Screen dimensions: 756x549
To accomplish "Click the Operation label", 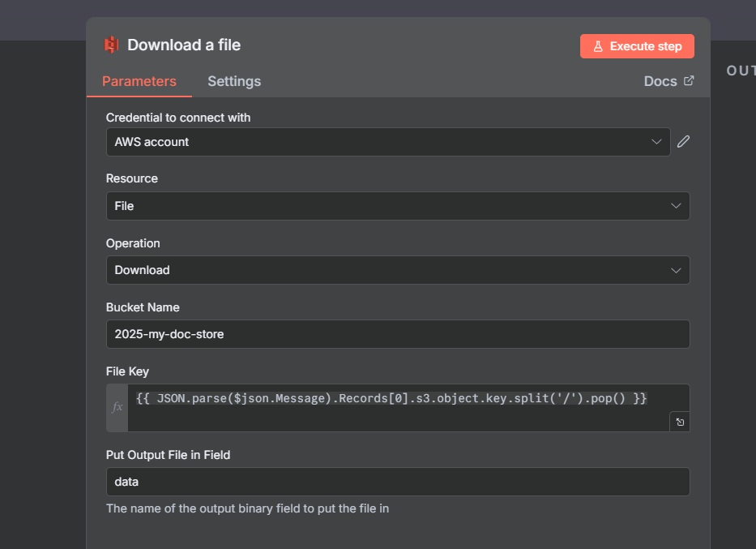I will click(133, 243).
